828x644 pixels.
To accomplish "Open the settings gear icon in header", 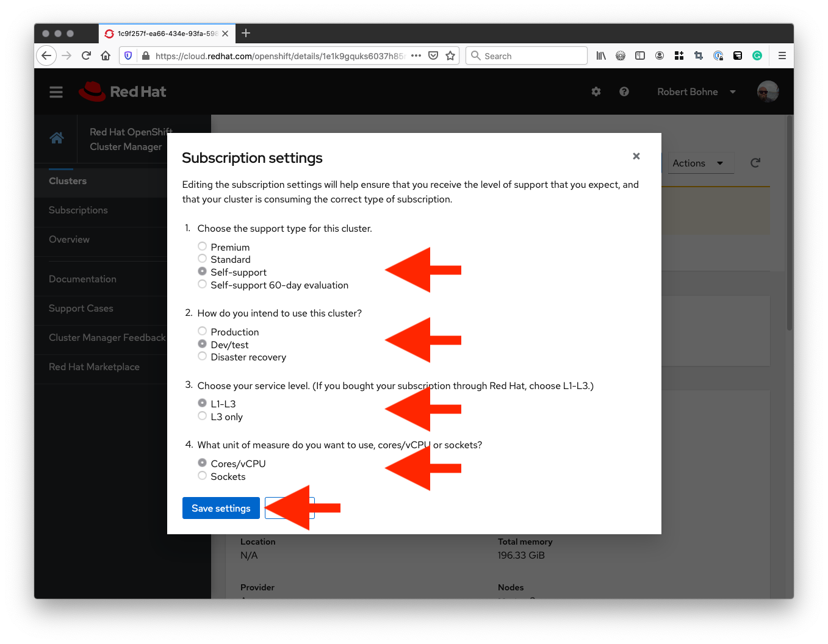I will pos(596,91).
